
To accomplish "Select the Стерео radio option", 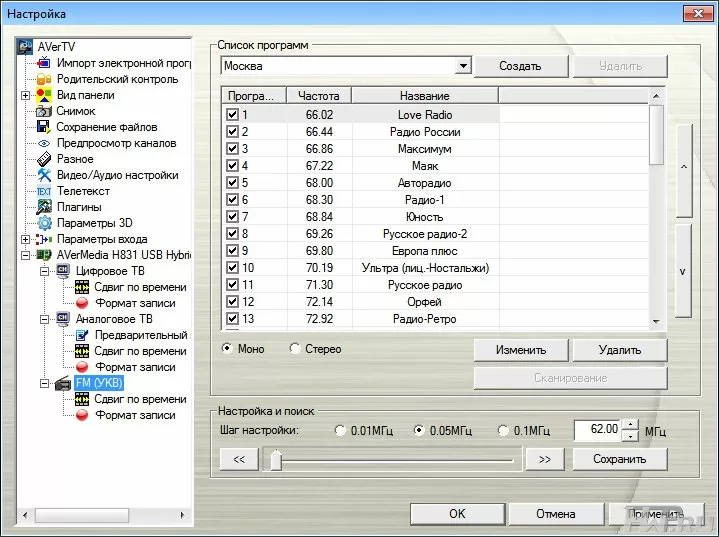I will tap(295, 349).
